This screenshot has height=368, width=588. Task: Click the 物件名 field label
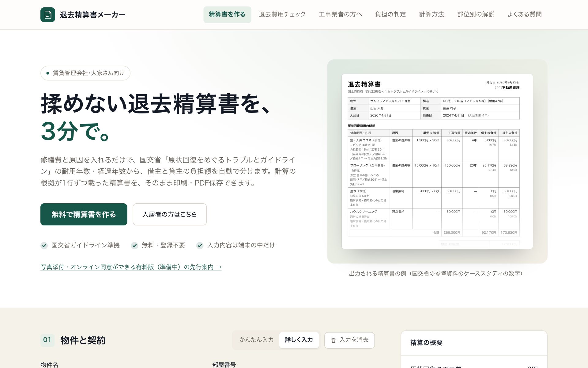point(49,365)
